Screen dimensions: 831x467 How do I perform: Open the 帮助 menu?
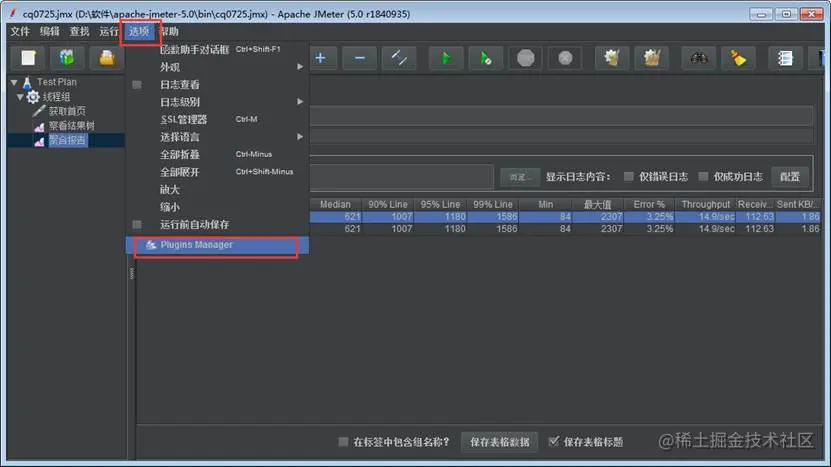click(170, 31)
